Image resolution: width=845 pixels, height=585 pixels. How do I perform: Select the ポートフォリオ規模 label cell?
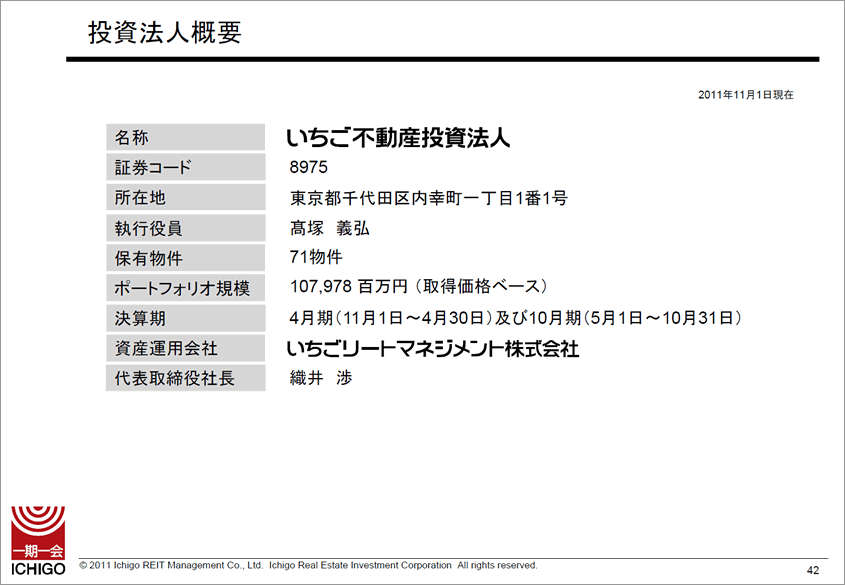[x=185, y=288]
